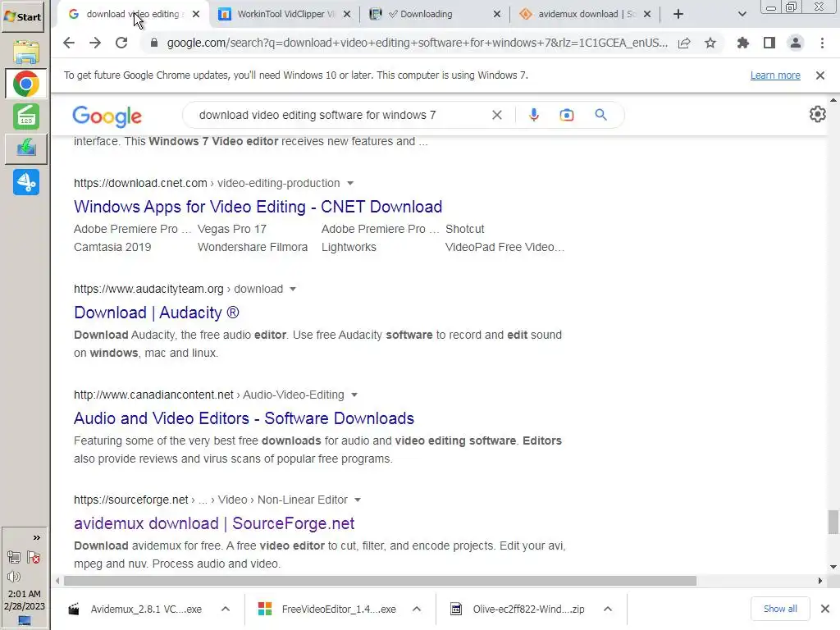Screen dimensions: 840x630
Task: Expand options for sourceforge.net result
Action: pyautogui.click(x=358, y=500)
